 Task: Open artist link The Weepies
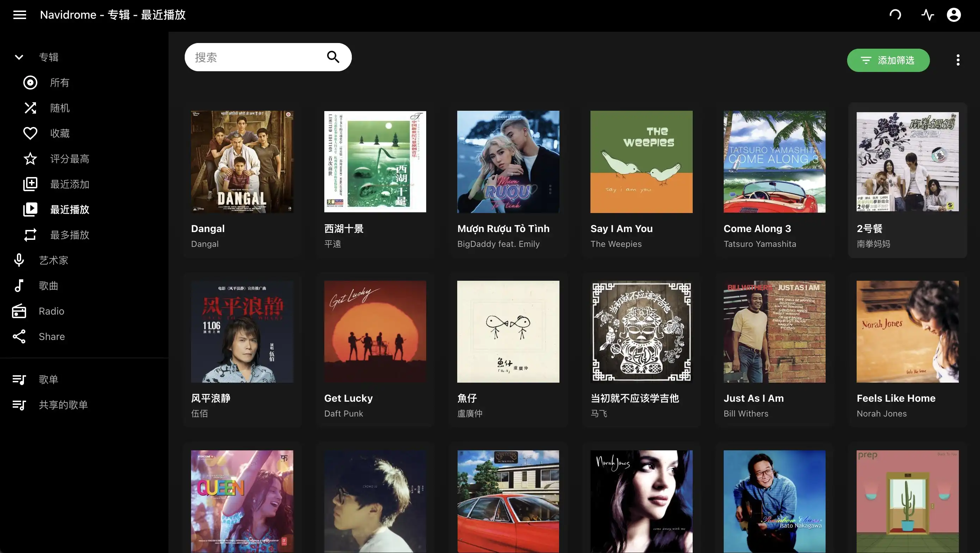[615, 244]
